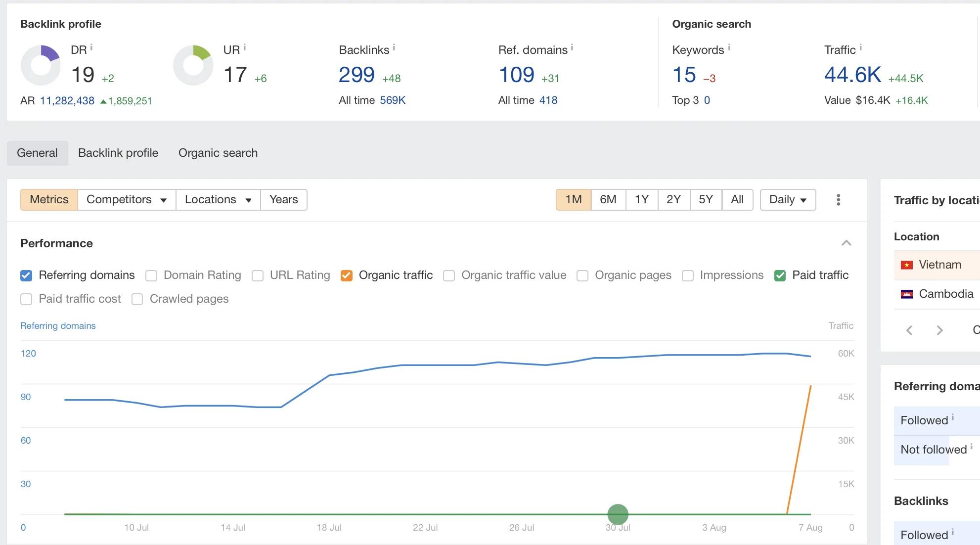This screenshot has width=980, height=545.
Task: Select the Cambodia location row
Action: click(x=937, y=294)
